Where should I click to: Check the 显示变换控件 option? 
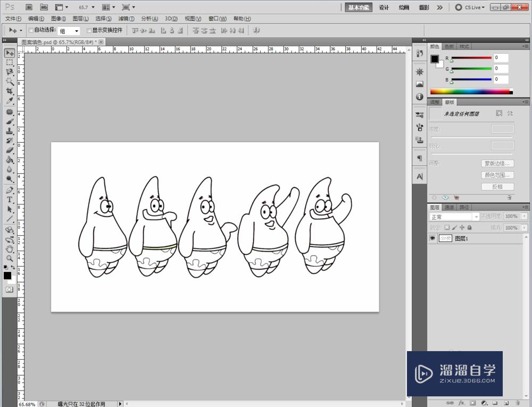(89, 30)
